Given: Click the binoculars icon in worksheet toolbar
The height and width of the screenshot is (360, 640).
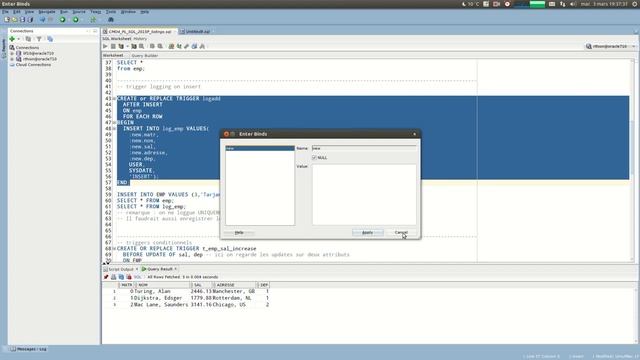Looking at the screenshot, I should coord(202,47).
